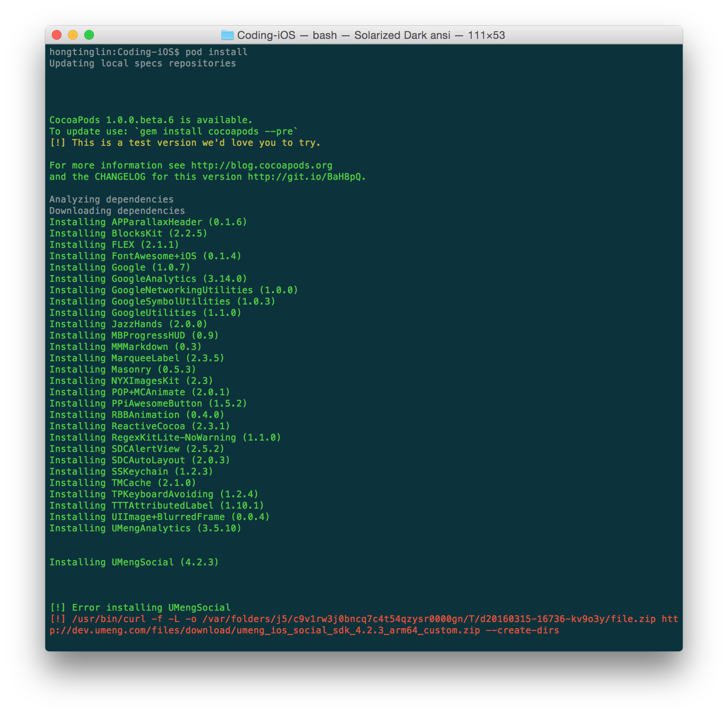This screenshot has height=716, width=728.
Task: Minimize the terminal using the yellow button
Action: [x=73, y=35]
